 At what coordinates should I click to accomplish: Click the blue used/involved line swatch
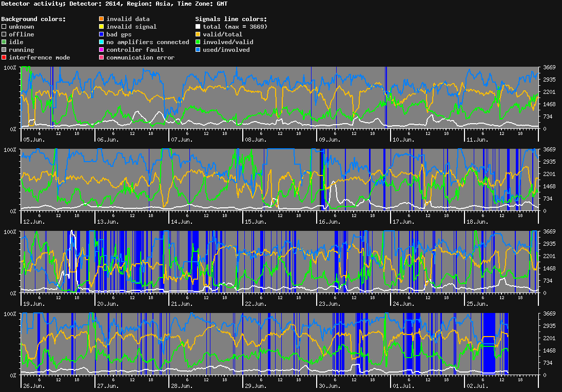pos(198,49)
